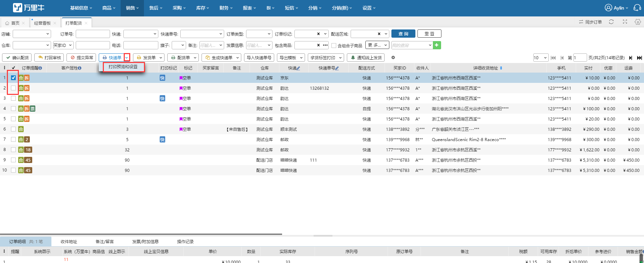
Task: Open the order grid column menu dots
Action: [4, 68]
